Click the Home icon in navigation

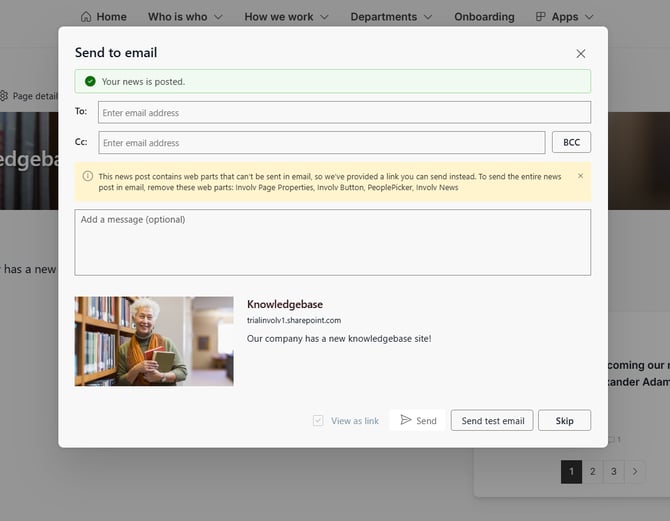point(86,17)
